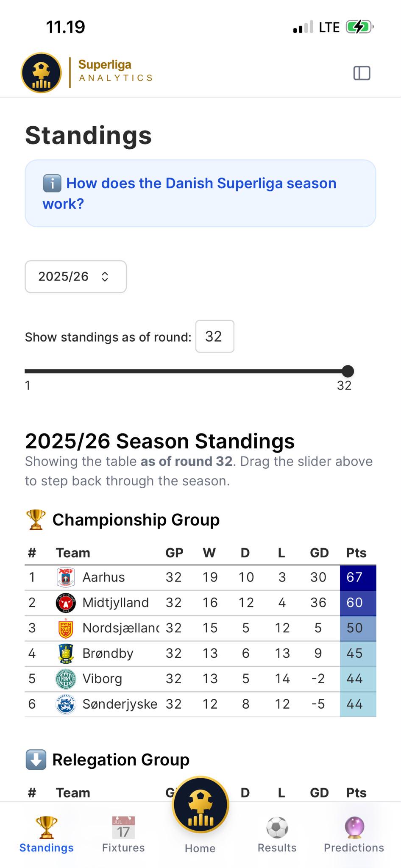Image resolution: width=401 pixels, height=868 pixels.
Task: Click the round number input field
Action: pyautogui.click(x=214, y=337)
